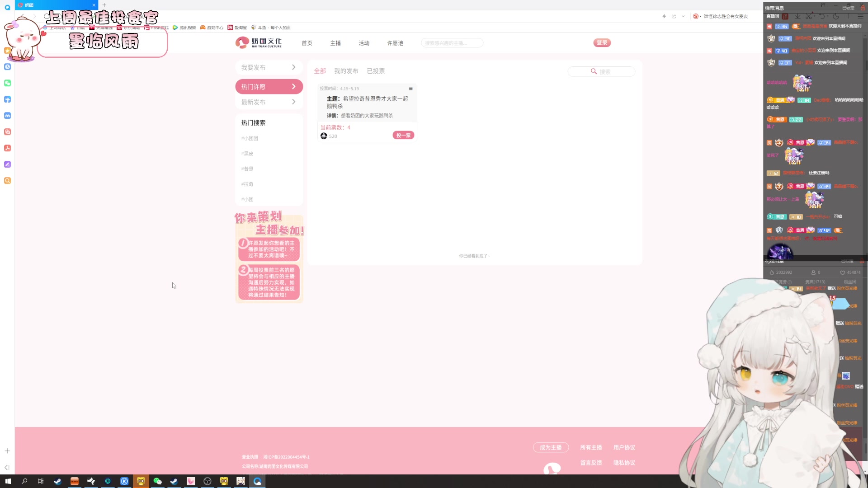Click the 投一票 voting button
The image size is (868, 488).
pyautogui.click(x=403, y=135)
